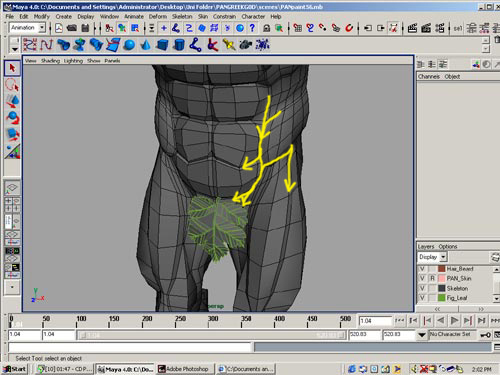Switch to Adobe Photoshop in taskbar

click(185, 369)
